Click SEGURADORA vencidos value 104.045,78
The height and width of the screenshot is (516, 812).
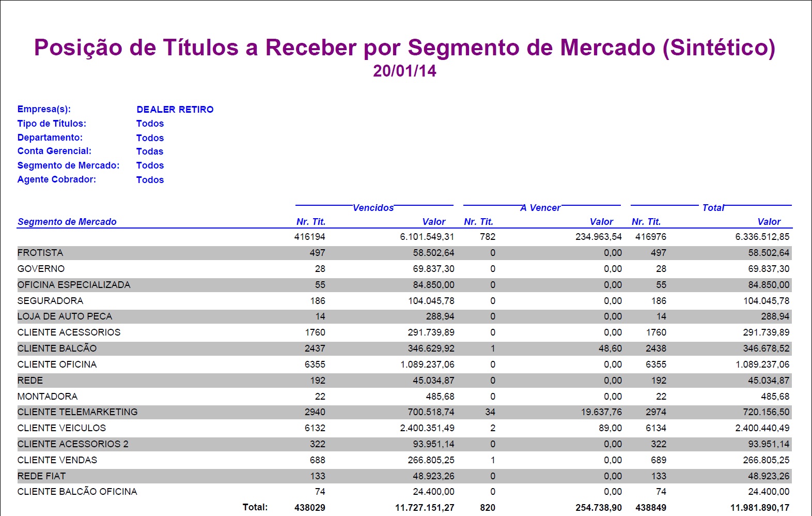tap(431, 301)
